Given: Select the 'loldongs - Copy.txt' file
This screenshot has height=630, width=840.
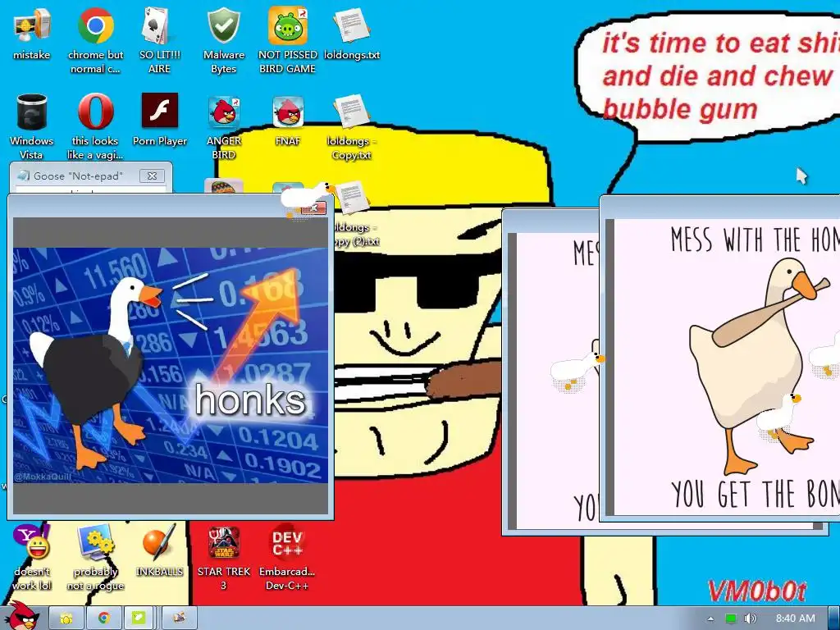Looking at the screenshot, I should [x=352, y=126].
